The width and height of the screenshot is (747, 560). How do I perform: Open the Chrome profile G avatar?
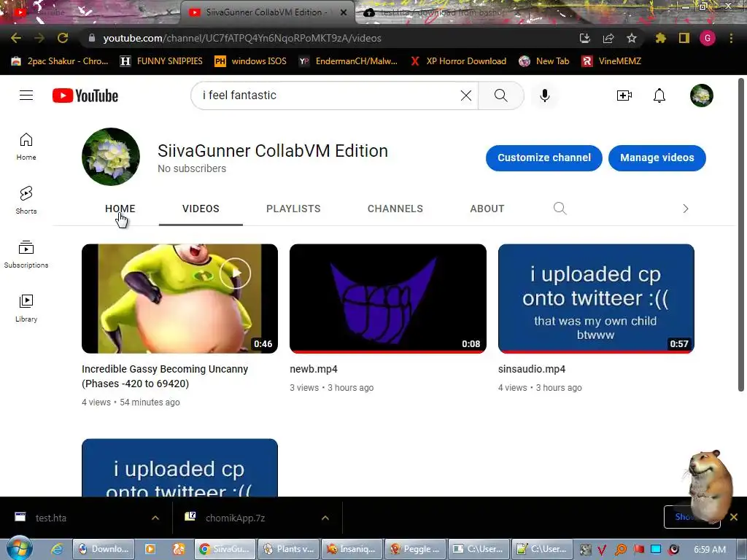click(x=708, y=38)
